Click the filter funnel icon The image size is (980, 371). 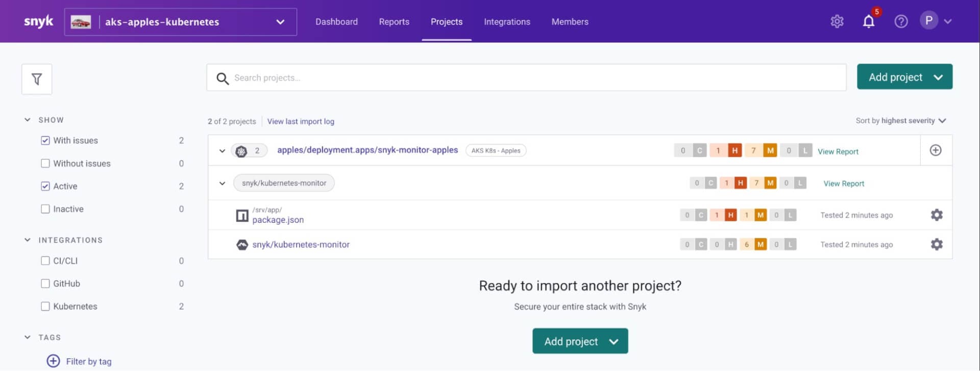[37, 79]
